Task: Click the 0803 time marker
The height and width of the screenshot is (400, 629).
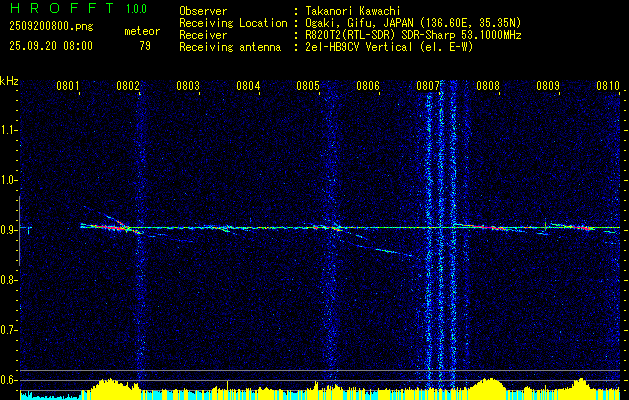Action: point(188,86)
